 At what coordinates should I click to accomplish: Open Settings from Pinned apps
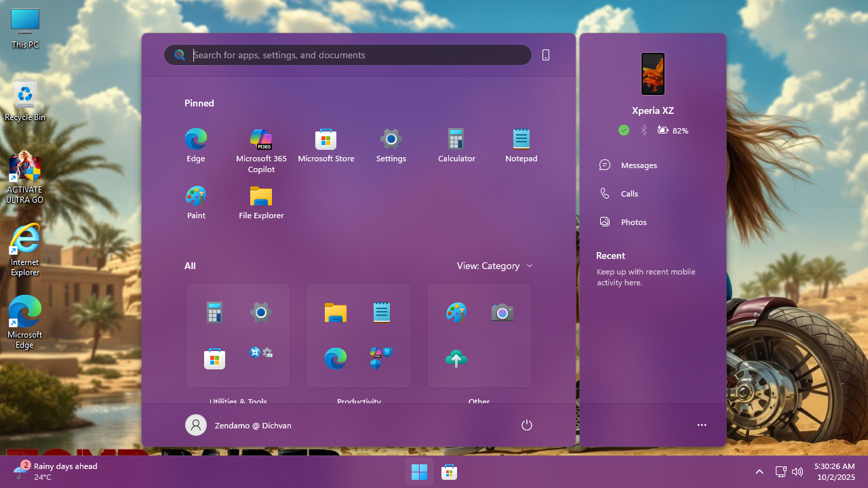[391, 146]
